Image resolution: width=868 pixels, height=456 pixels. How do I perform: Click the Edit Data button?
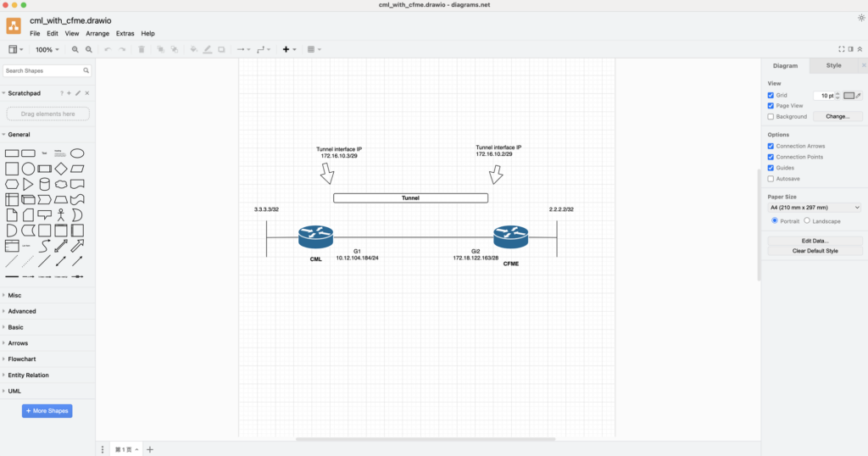point(814,241)
